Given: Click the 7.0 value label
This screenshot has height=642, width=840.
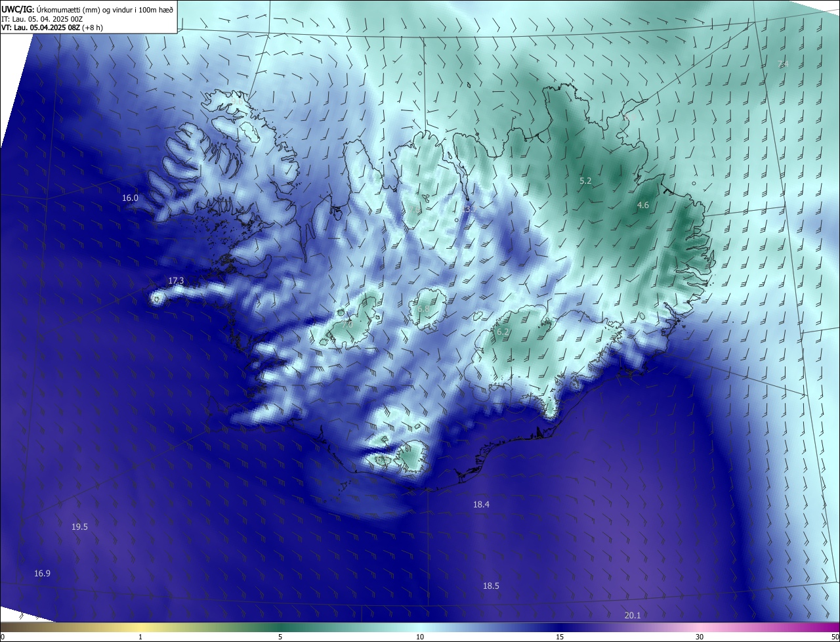Looking at the screenshot, I should point(348,323).
